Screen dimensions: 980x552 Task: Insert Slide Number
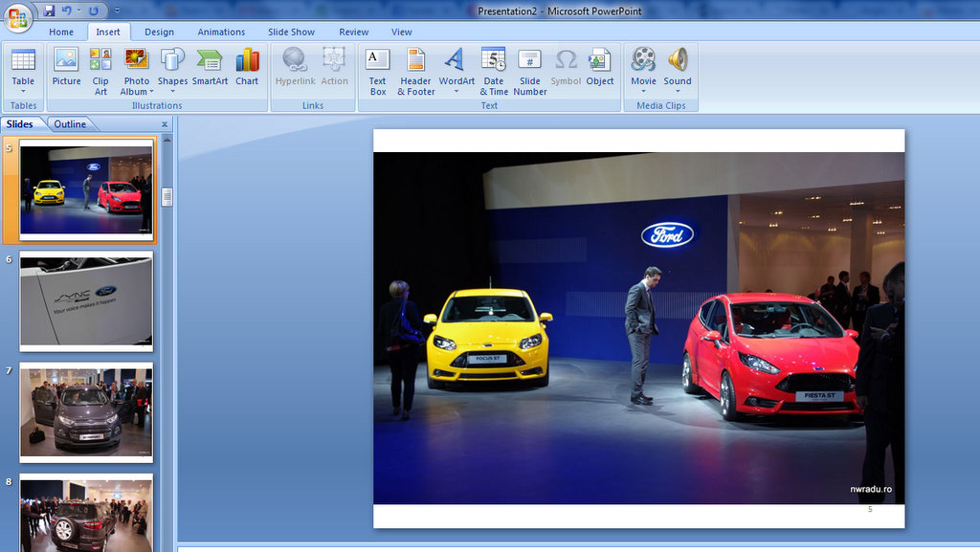[530, 71]
